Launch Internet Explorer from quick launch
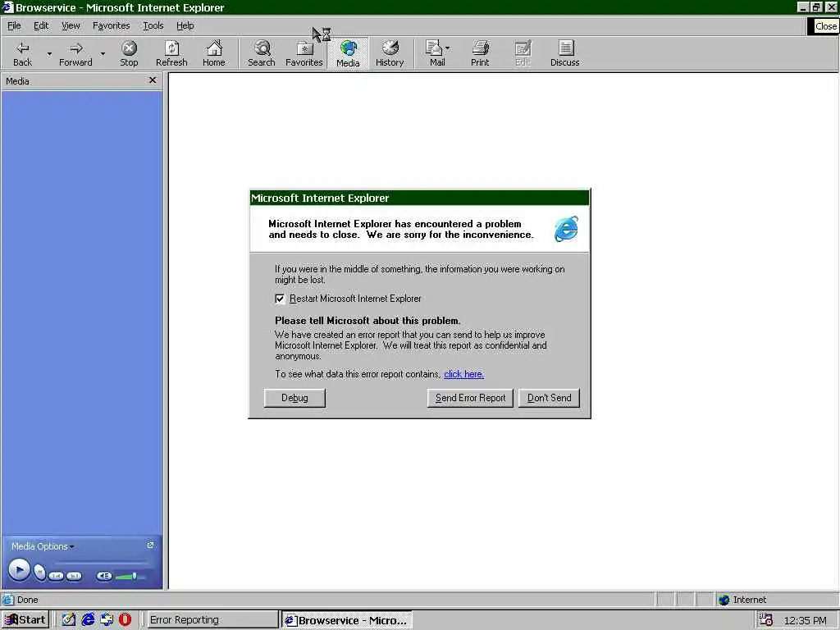Screen dimensions: 840x630 tap(88, 620)
